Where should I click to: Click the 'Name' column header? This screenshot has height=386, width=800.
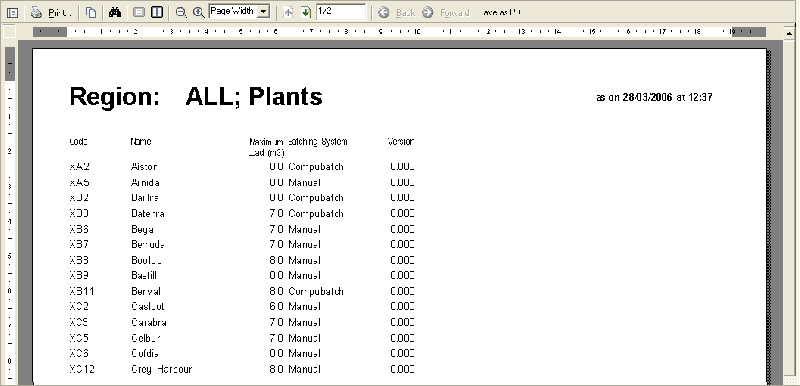(141, 142)
